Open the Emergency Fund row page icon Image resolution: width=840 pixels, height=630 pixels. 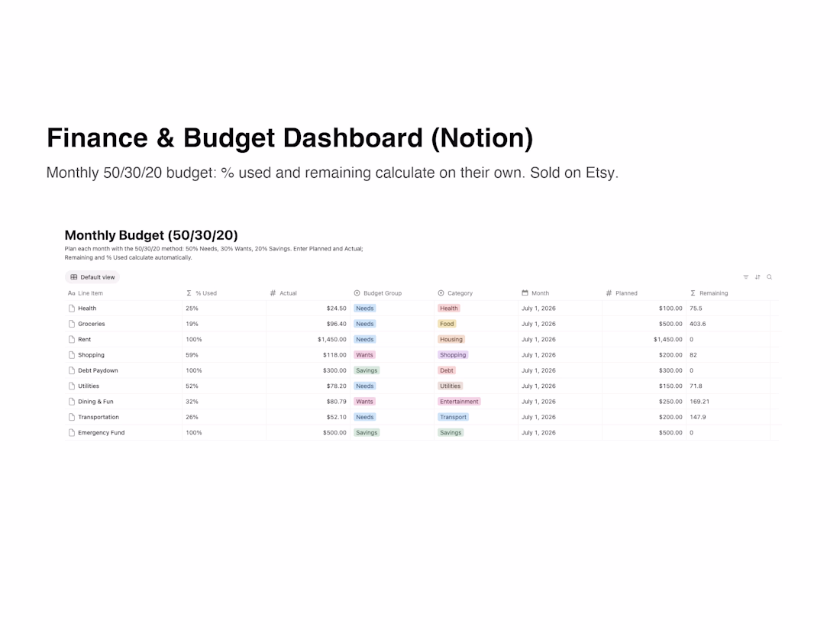72,433
